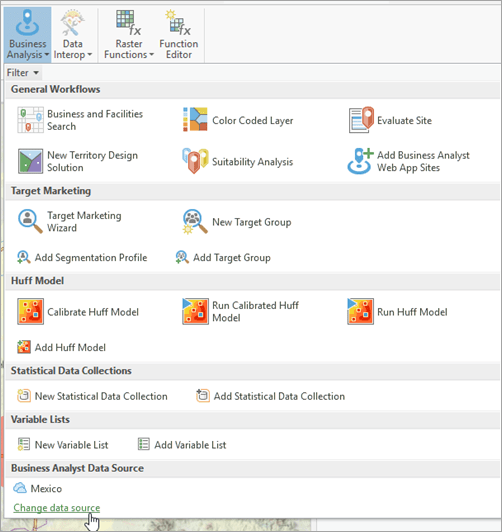The image size is (502, 532).
Task: Click the Add Target Group icon
Action: [x=182, y=257]
